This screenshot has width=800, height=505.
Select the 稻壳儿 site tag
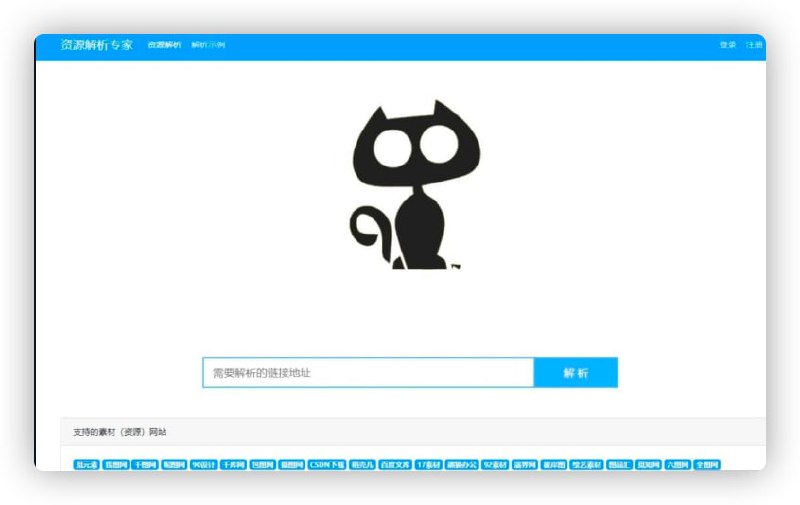pyautogui.click(x=362, y=465)
